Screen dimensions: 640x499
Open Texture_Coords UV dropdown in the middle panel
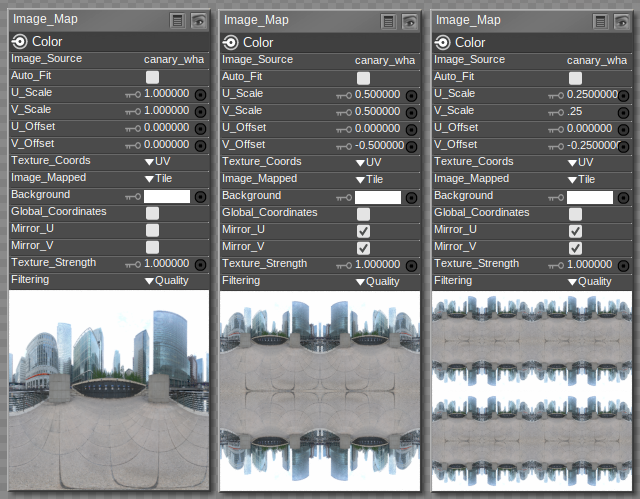(369, 163)
